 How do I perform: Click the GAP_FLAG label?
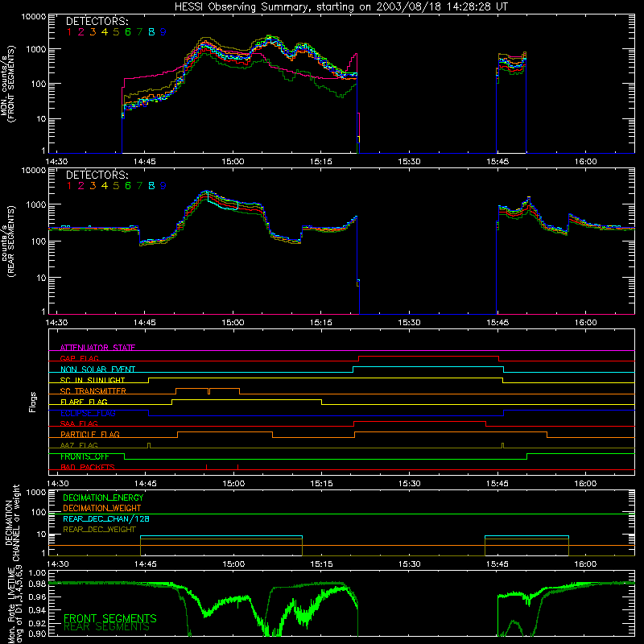79,358
